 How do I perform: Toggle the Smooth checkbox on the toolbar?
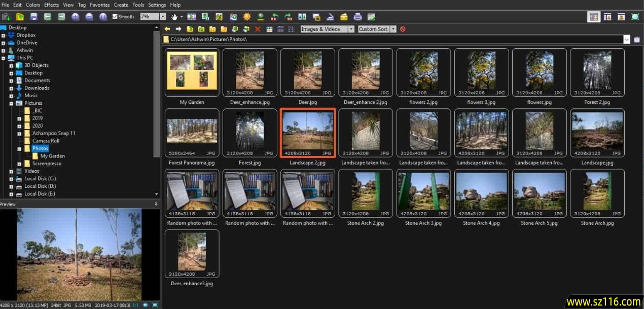click(115, 16)
